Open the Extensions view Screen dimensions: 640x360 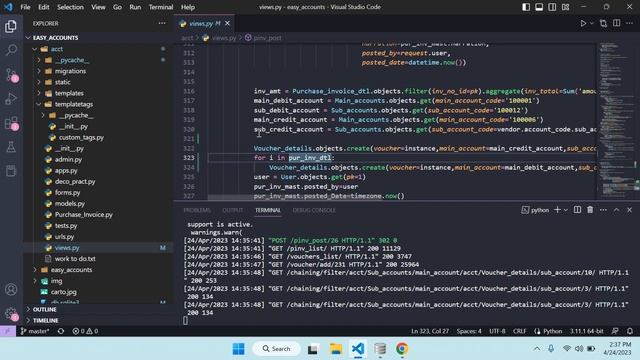[11, 123]
